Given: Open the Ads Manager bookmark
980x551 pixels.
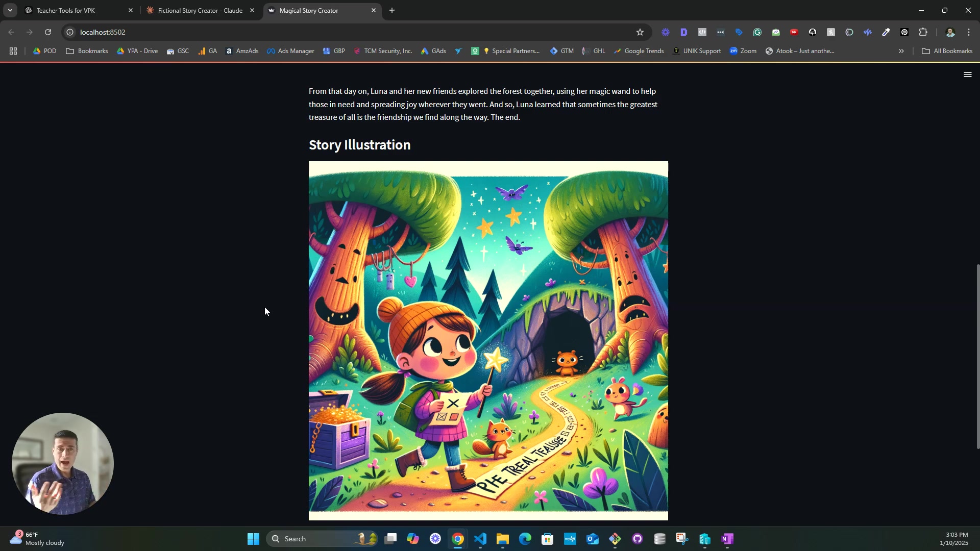Looking at the screenshot, I should coord(290,51).
